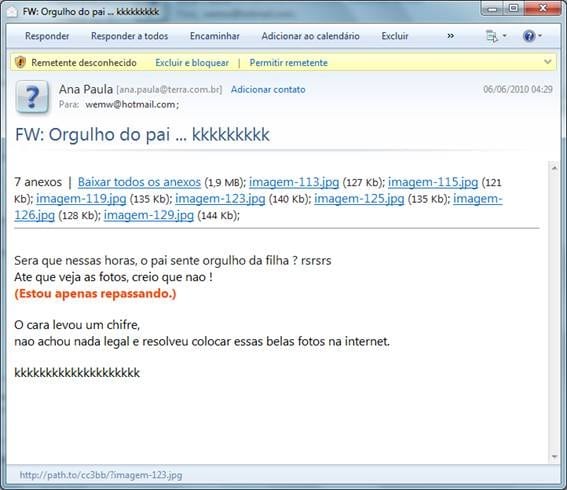Click the orange text Estou apenas repassando
The width and height of the screenshot is (567, 490).
pyautogui.click(x=95, y=293)
